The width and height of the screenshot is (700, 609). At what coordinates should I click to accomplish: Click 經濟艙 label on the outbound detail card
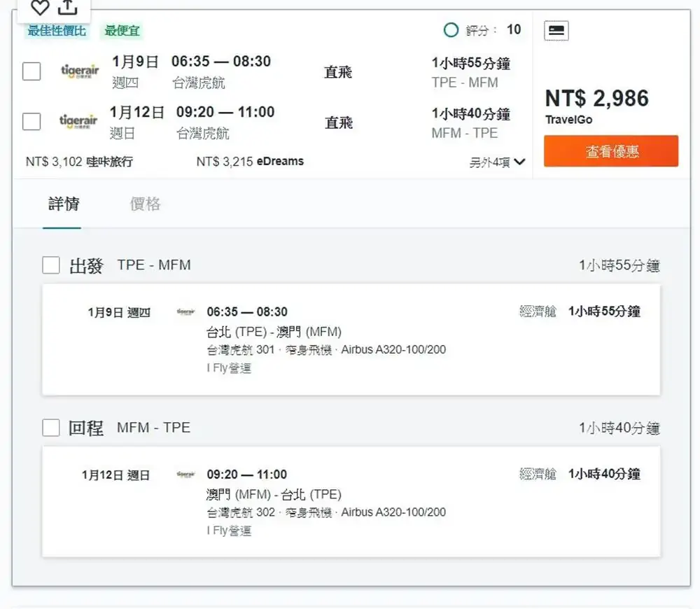[538, 311]
